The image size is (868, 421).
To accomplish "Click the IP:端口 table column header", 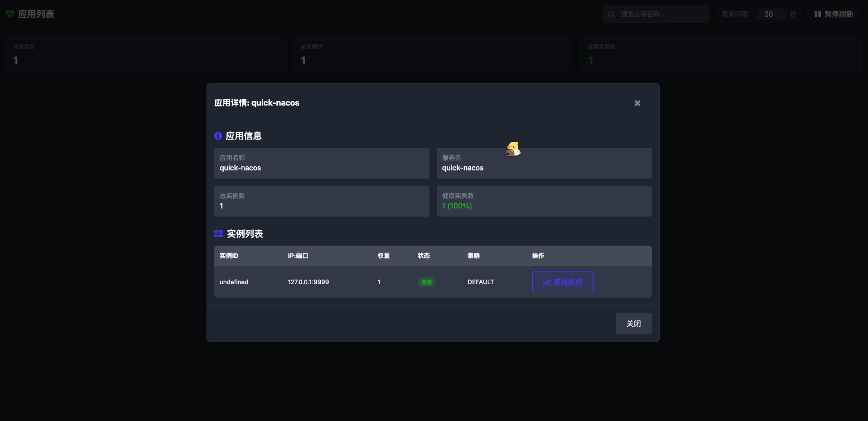I will pos(298,256).
